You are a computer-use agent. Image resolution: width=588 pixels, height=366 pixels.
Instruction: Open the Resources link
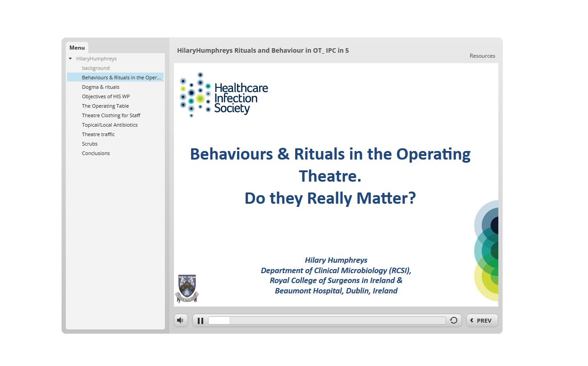[482, 56]
